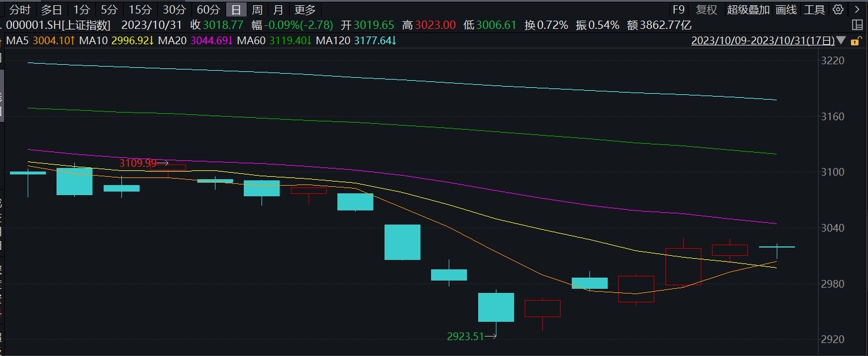This screenshot has width=868, height=356.
Task: Open the date range dropdown triangle
Action: point(841,41)
